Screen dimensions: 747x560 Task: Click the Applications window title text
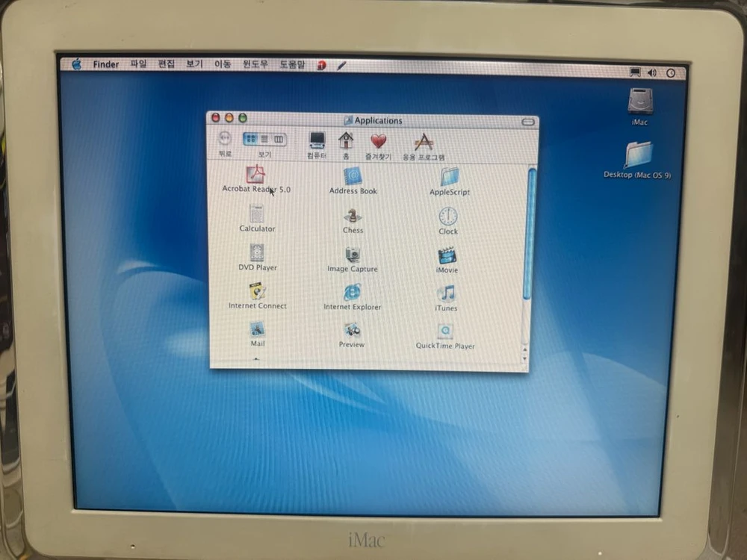(x=378, y=120)
